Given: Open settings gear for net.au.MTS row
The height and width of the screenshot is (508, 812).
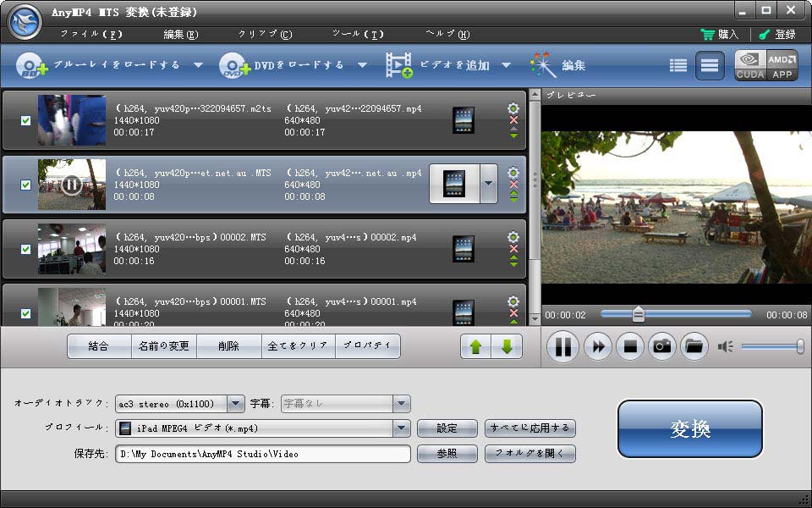Looking at the screenshot, I should coord(513,173).
